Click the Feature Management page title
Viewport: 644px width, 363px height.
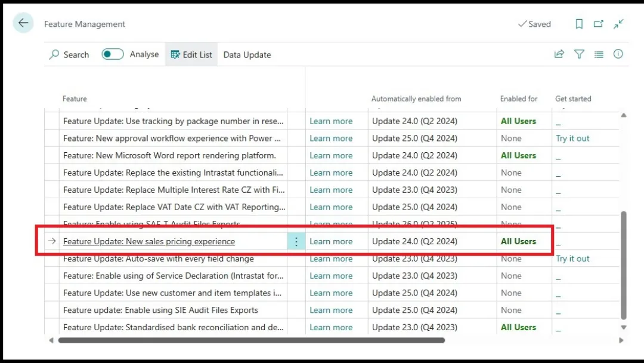pos(85,24)
